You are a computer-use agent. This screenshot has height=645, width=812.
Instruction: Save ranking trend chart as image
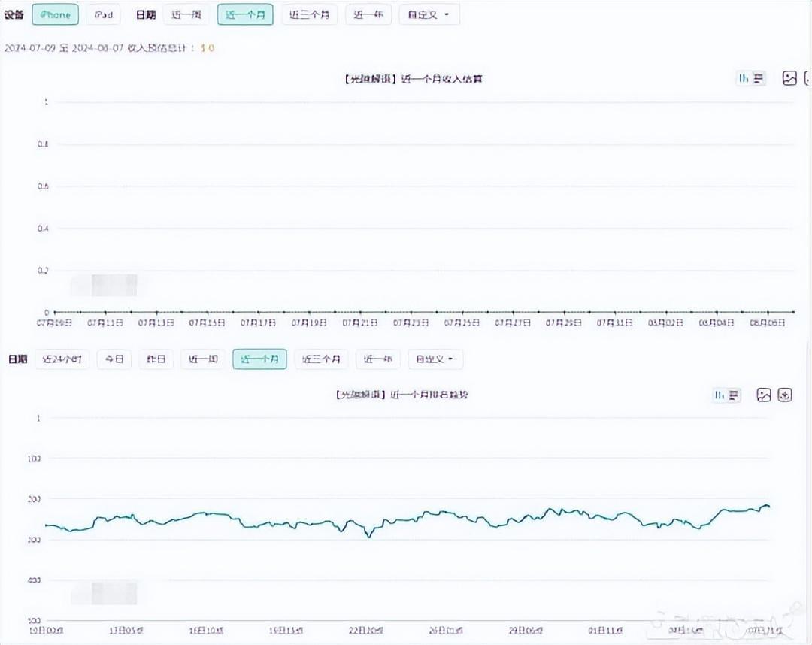pos(764,395)
